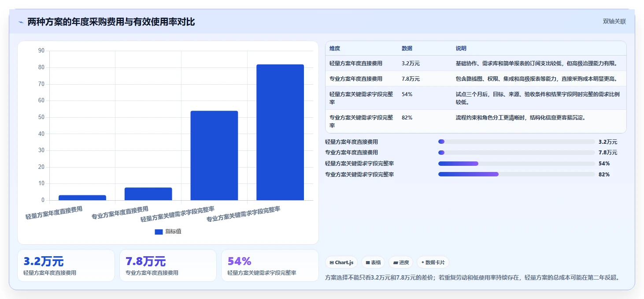
Task: Click the lightning icon beside the title
Action: (21, 22)
